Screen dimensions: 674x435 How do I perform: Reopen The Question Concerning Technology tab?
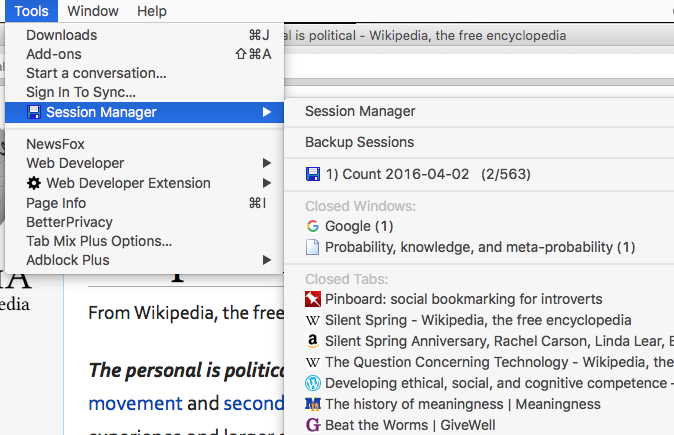479,362
